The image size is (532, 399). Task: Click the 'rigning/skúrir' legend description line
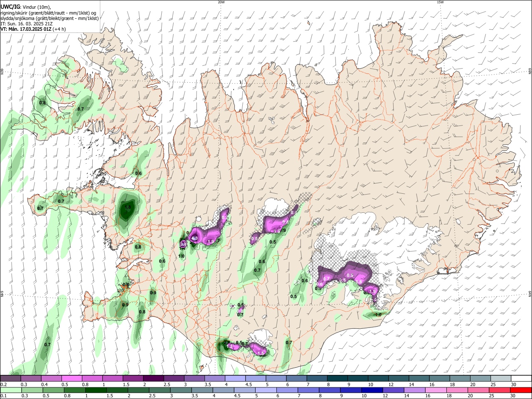[x=48, y=13]
